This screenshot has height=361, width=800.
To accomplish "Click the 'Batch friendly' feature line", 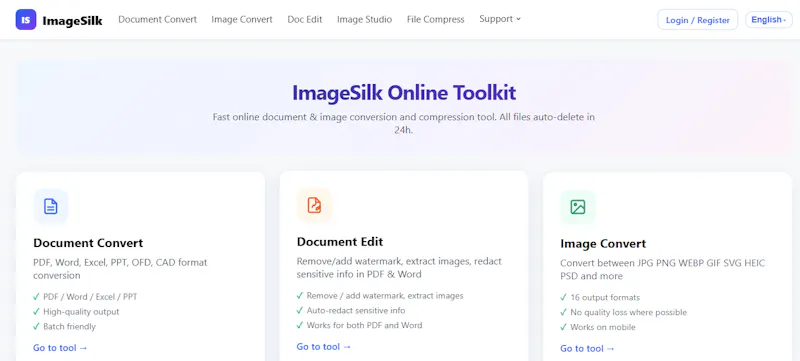I will click(x=64, y=326).
